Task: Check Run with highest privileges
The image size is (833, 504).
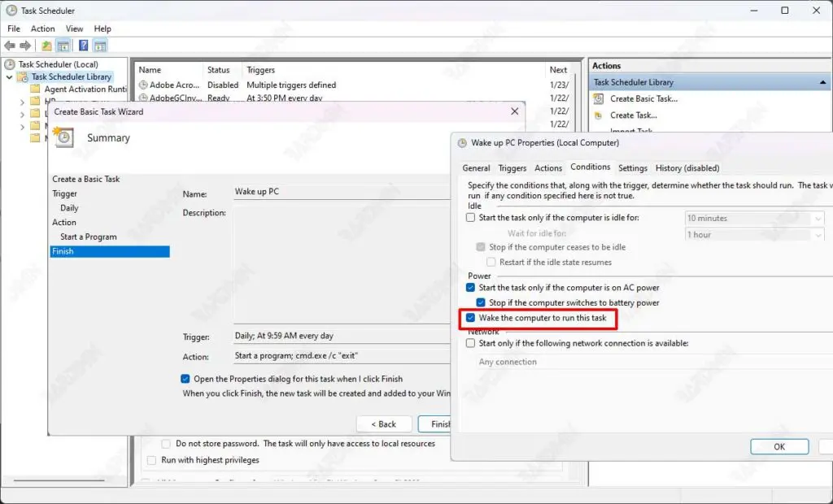Action: (152, 460)
